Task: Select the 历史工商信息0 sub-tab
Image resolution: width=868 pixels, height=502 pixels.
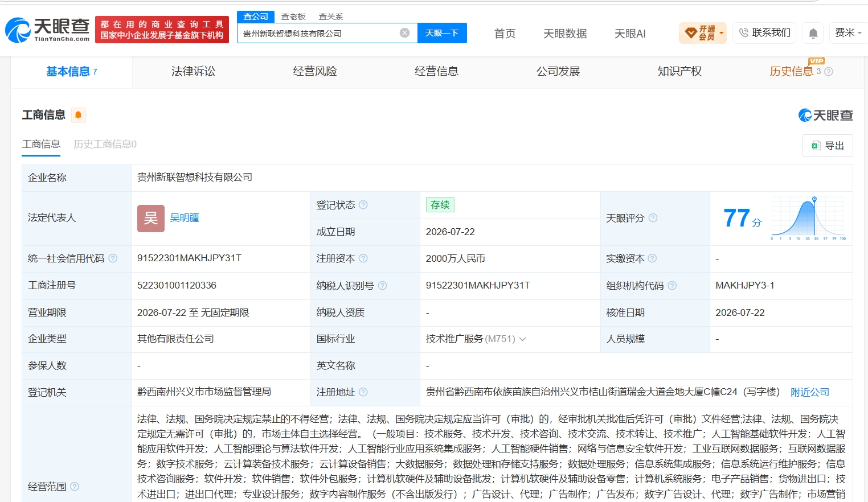Action: click(105, 144)
